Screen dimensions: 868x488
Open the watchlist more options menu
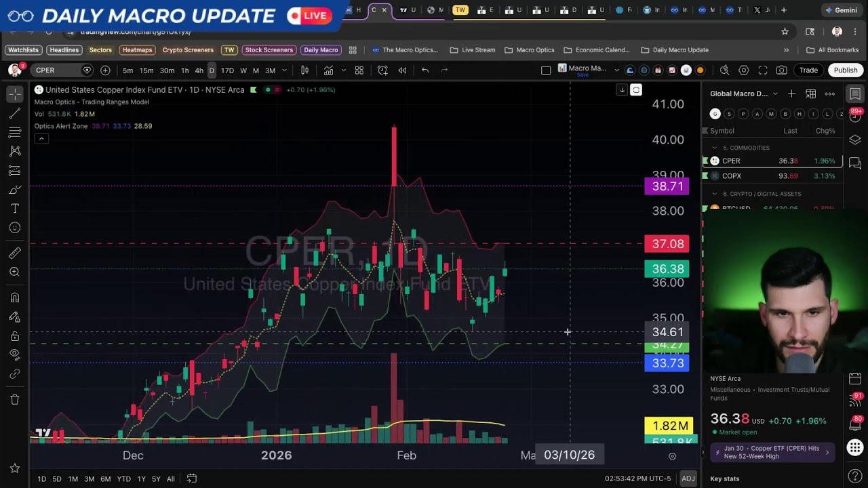(829, 94)
